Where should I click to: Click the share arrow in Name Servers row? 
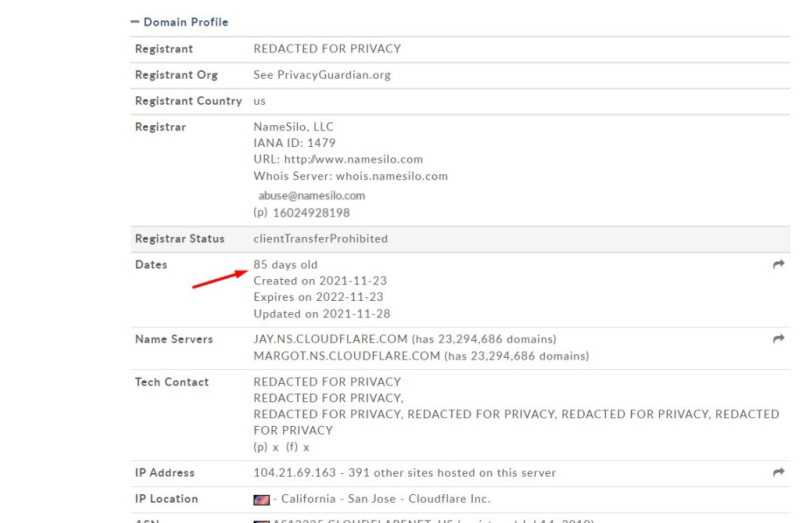778,339
